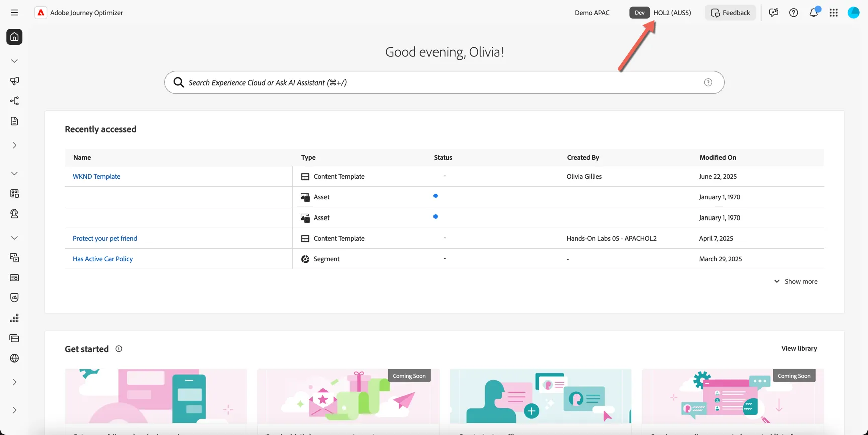Expand Show more recently accessed items

[x=796, y=281]
